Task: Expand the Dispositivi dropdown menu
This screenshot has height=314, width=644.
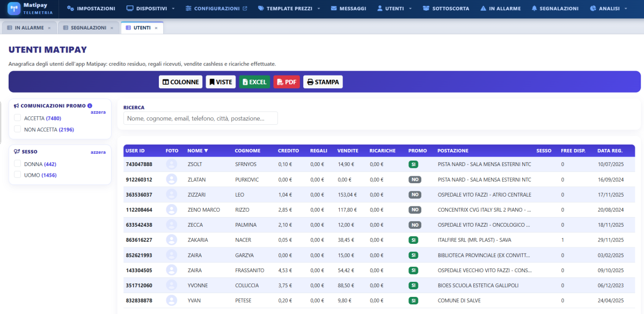Action: (150, 9)
